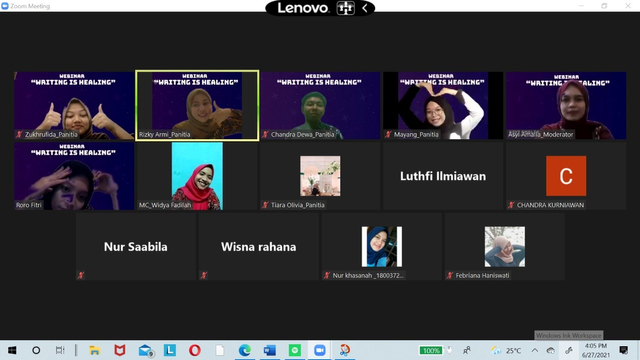Click the OneDrive cloud tray icon
This screenshot has height=360, width=640.
click(x=551, y=350)
